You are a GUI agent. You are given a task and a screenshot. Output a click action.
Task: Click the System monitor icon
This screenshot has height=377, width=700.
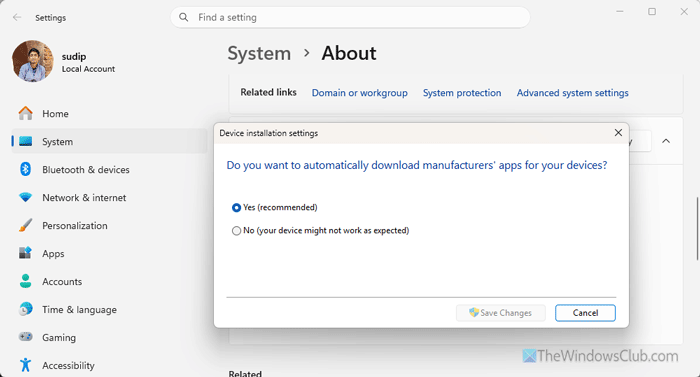coord(25,142)
